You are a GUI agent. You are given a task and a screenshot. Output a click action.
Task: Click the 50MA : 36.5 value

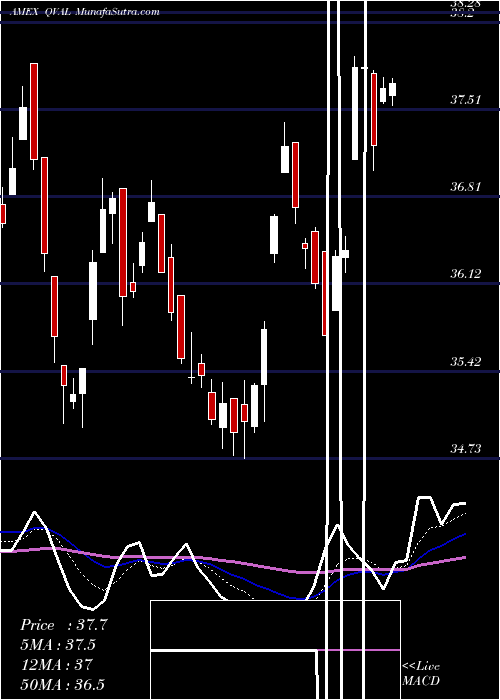(62, 684)
